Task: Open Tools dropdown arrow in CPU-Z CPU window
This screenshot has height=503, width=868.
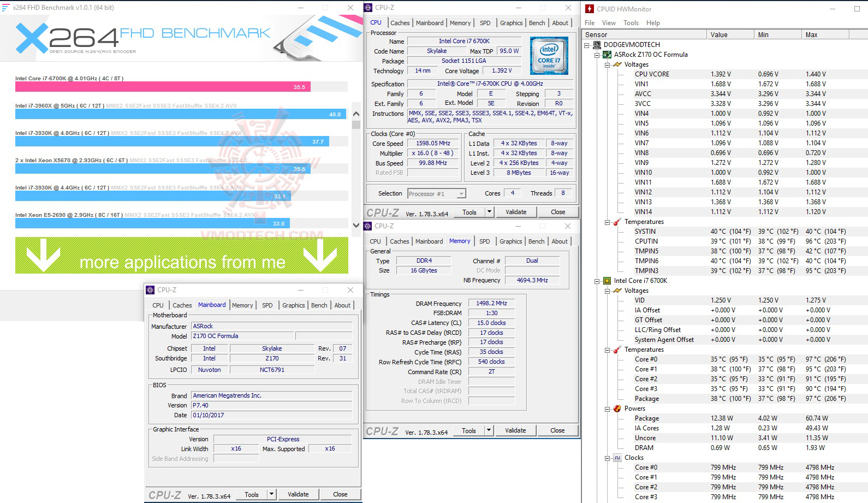Action: pos(489,212)
